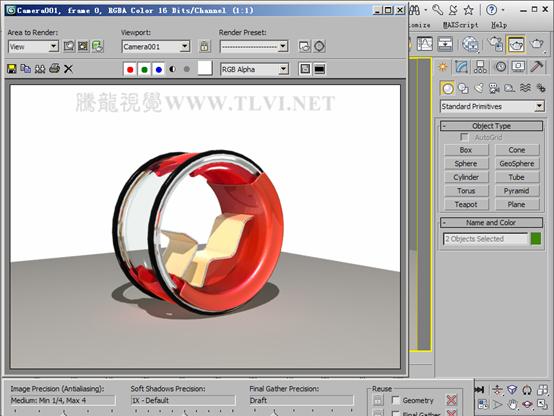
Task: Click the wrench icon in the title bar
Action: pos(437,10)
